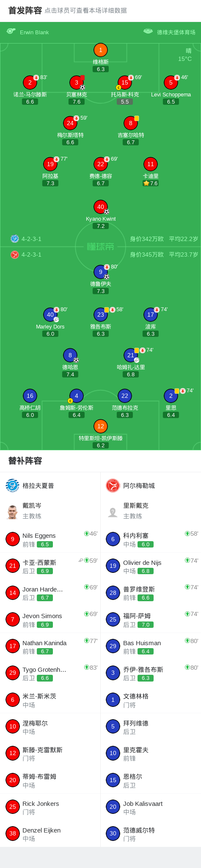This screenshot has height=868, width=201.
Task: Open 德维夫堡体育场 stadium info
Action: coord(176,32)
